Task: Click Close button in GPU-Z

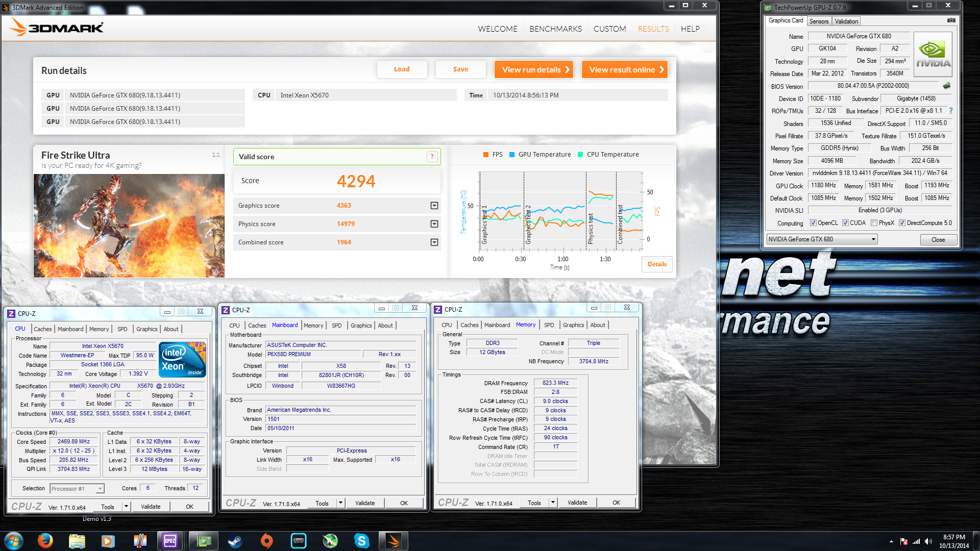Action: [938, 240]
